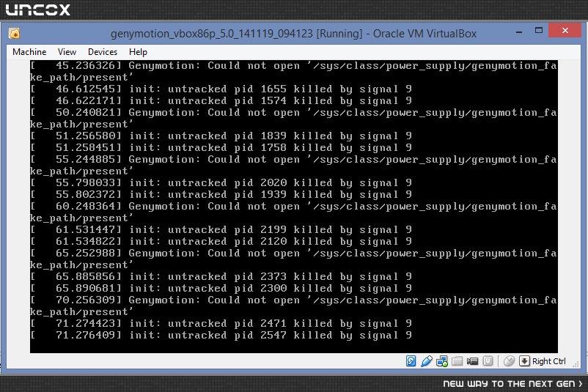The image size is (588, 392).
Task: Click the Genymotion error at timestamp 65.252988
Action: [293, 259]
